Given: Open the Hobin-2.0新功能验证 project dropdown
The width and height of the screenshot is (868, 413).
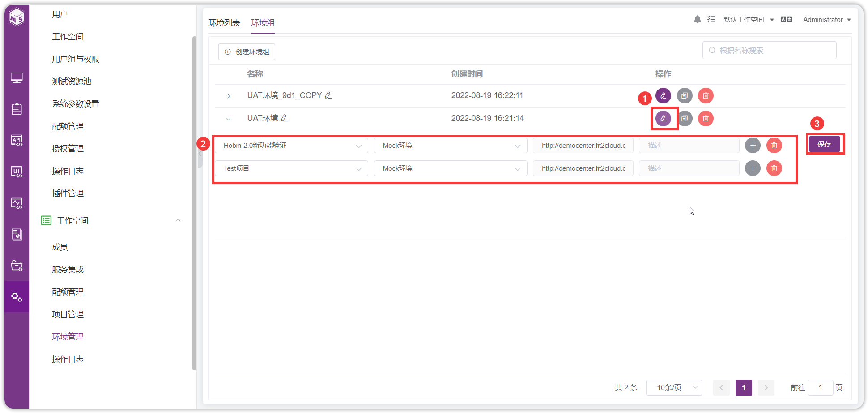Looking at the screenshot, I should (x=291, y=146).
